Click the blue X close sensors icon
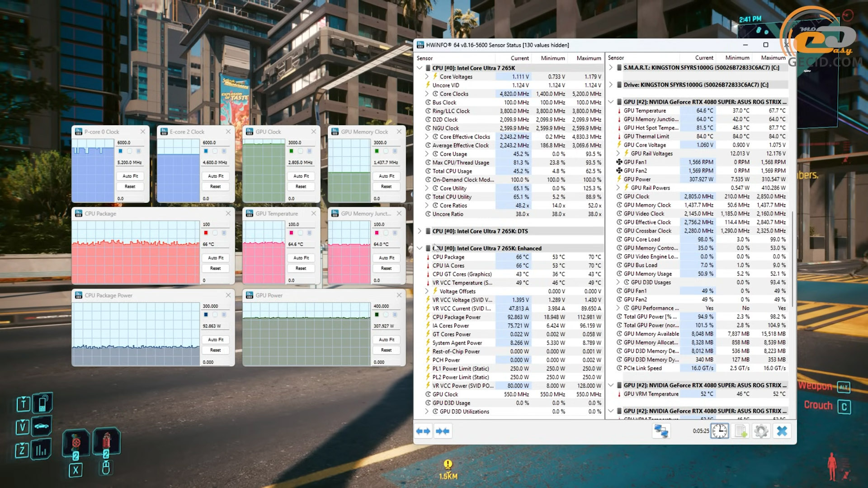 (x=782, y=431)
